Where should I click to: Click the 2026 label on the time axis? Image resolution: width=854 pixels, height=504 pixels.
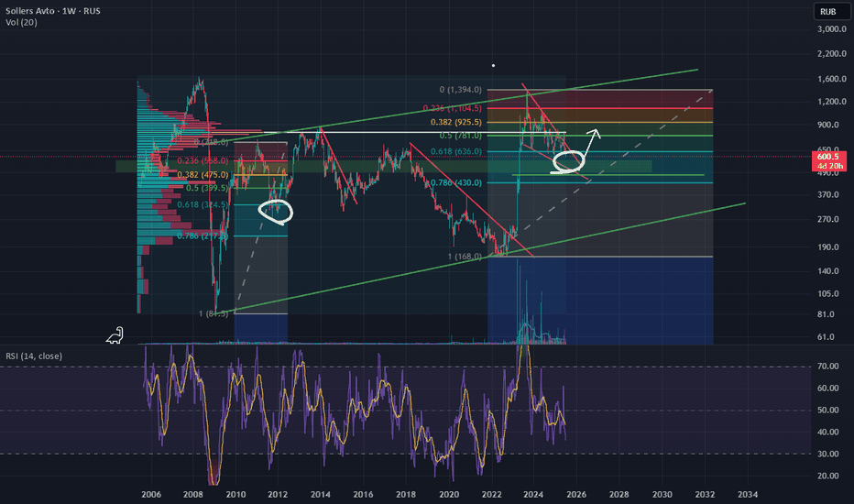click(576, 494)
